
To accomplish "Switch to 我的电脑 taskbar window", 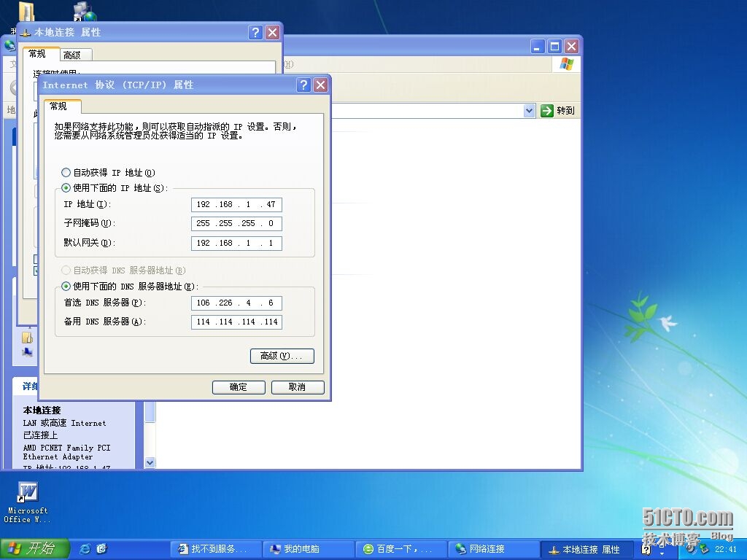I will 309,549.
